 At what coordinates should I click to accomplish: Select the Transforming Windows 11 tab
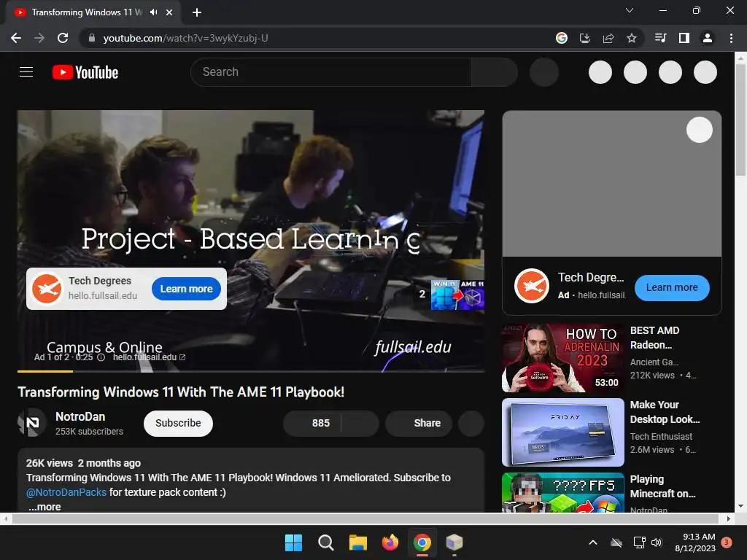coord(87,12)
